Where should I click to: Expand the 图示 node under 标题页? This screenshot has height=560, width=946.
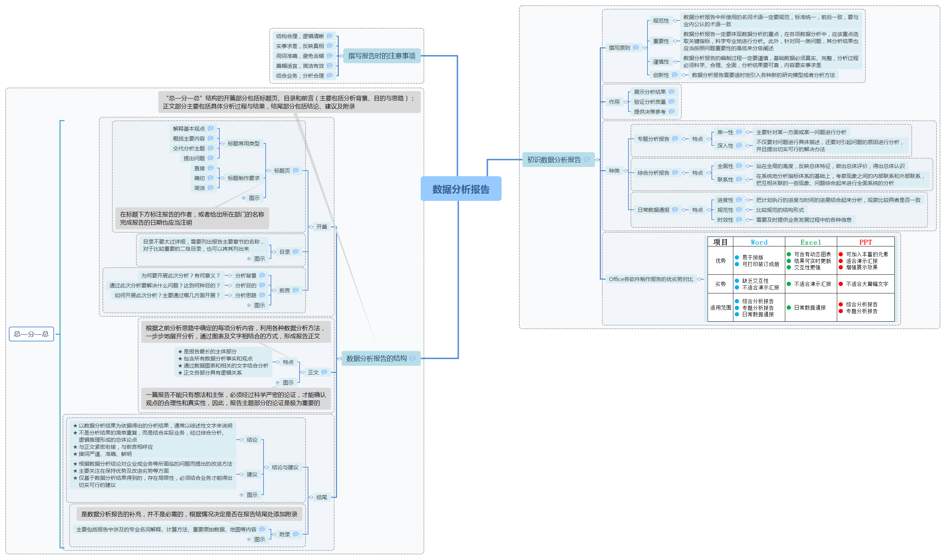[243, 198]
